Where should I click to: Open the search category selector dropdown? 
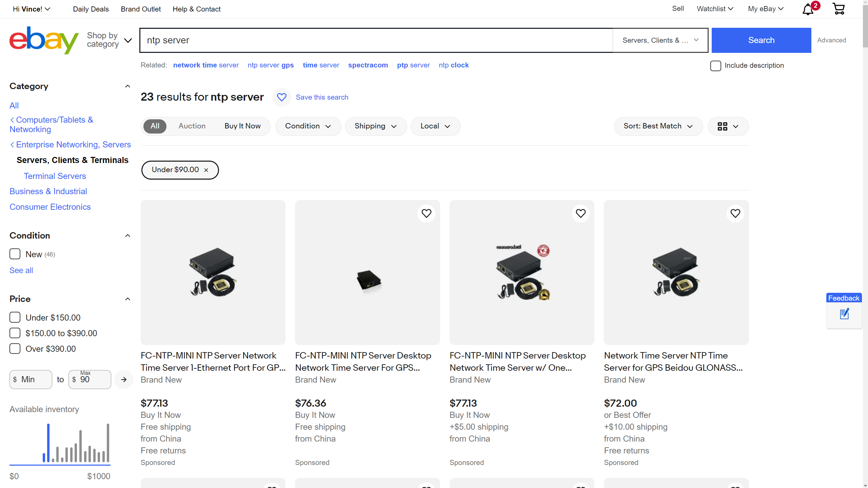[660, 40]
